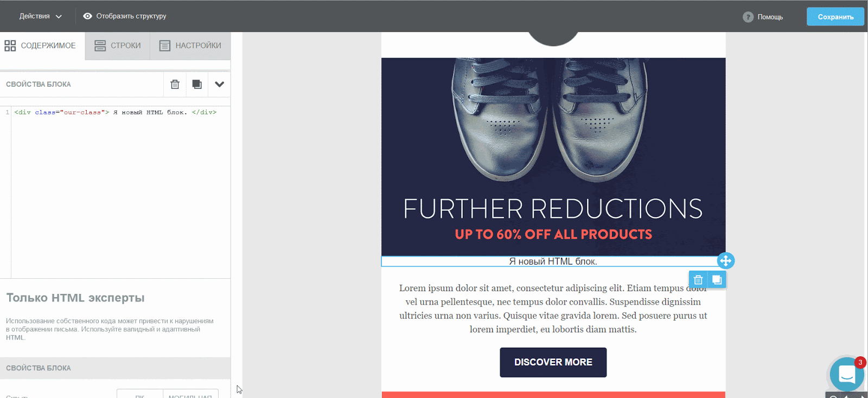The width and height of the screenshot is (868, 398).
Task: Delete block via panel trash icon
Action: (x=175, y=84)
